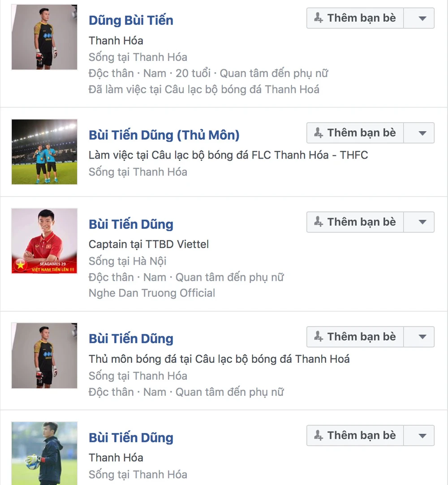Viewport: 448px width, 485px height.
Task: Click stadium photo thumbnail of Bùi Tiến Dũng (Thủ Môn)
Action: tap(44, 152)
